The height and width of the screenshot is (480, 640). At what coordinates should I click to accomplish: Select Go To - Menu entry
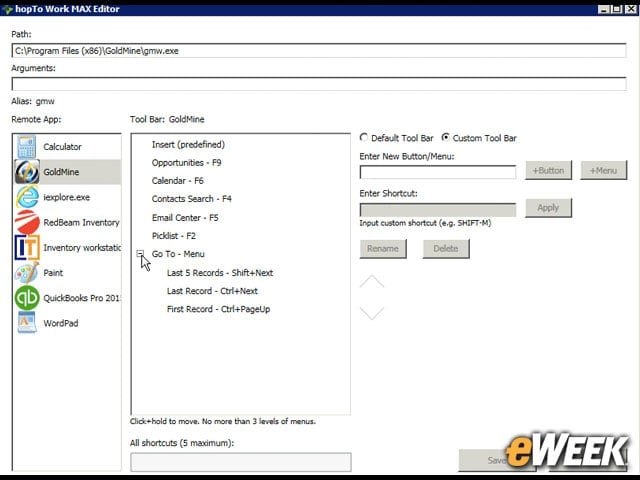coord(178,254)
